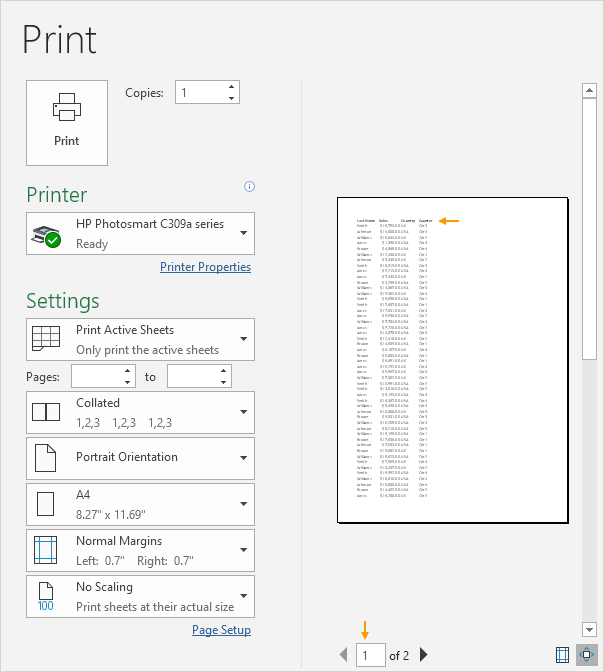Open Normal Margins dropdown
The image size is (604, 672).
click(x=141, y=550)
